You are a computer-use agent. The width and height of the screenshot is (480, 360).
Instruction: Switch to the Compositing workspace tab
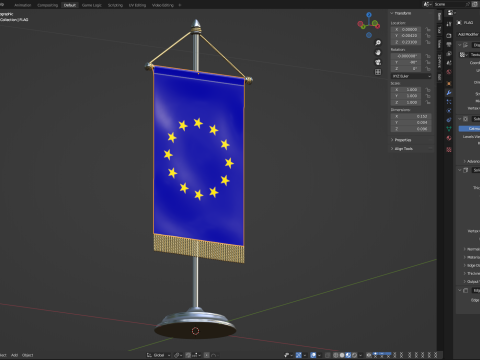pos(47,5)
